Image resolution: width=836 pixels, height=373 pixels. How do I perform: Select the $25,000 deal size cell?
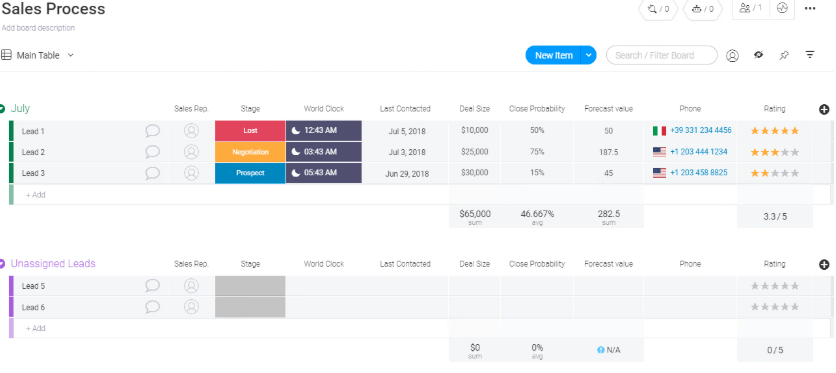(x=475, y=152)
